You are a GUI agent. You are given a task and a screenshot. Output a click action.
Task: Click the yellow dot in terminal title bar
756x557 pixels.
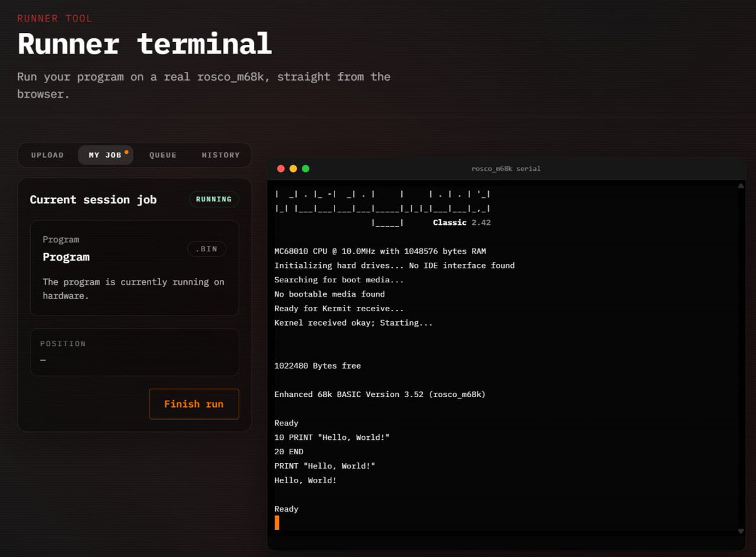pos(293,169)
